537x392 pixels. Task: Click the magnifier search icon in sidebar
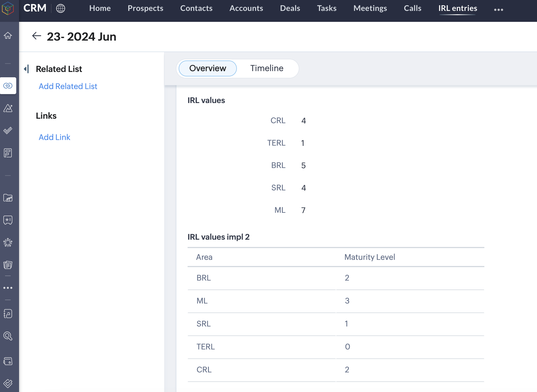point(8,336)
